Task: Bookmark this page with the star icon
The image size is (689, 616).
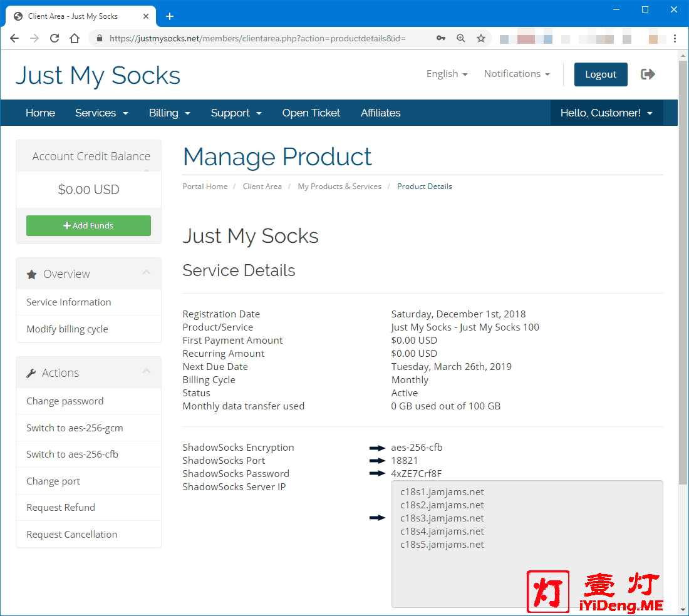Action: [481, 38]
